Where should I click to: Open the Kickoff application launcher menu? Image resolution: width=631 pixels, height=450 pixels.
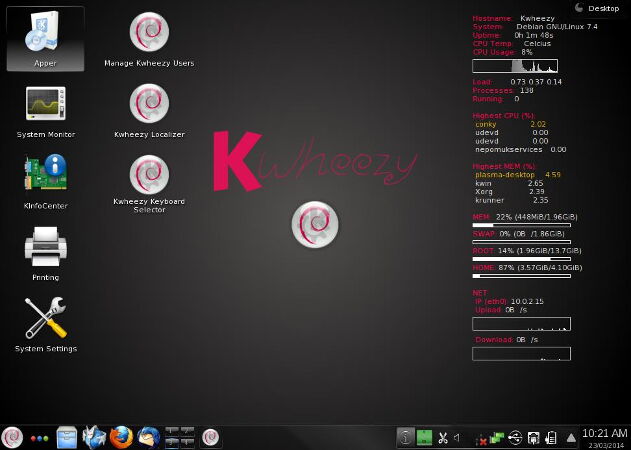[13, 437]
